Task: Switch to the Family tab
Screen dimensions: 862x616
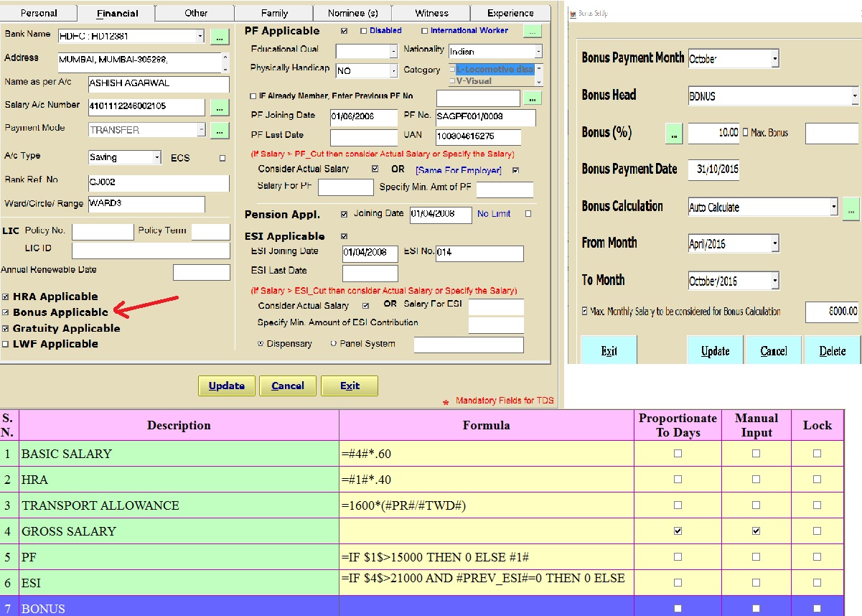Action: click(x=274, y=13)
